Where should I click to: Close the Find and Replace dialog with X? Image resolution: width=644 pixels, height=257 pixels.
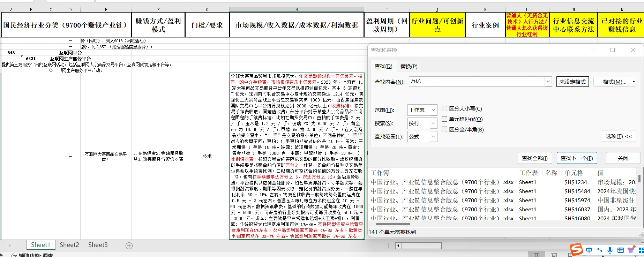click(x=633, y=50)
